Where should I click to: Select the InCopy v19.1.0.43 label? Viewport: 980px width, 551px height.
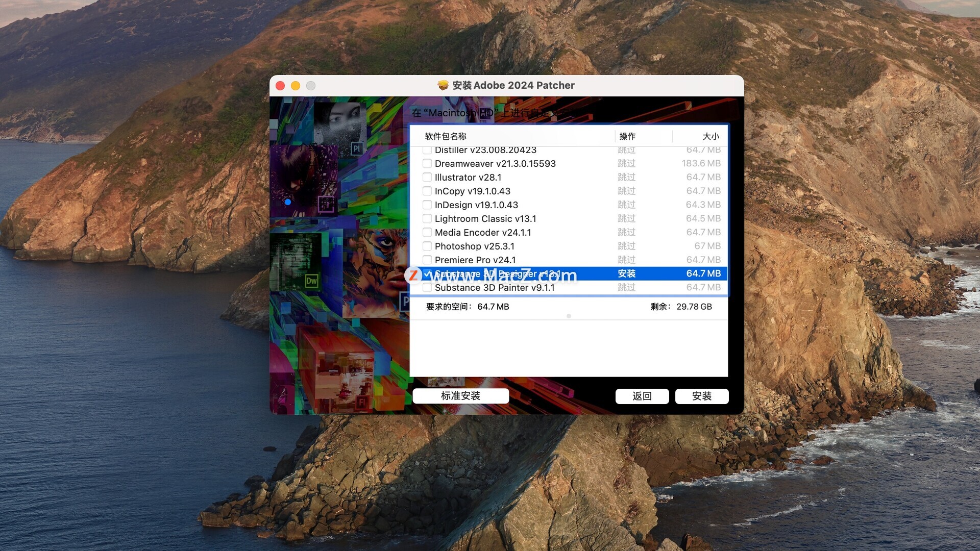pos(473,191)
